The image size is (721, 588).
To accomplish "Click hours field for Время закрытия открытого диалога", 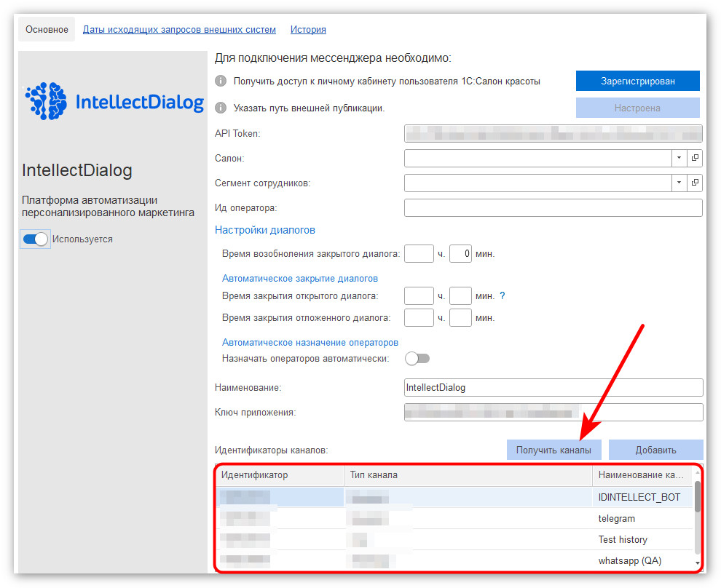I will 419,296.
